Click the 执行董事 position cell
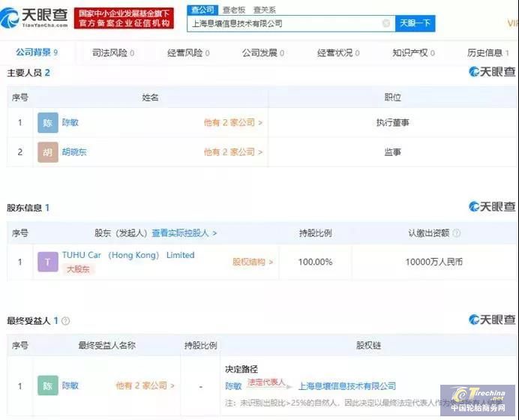 pos(392,123)
